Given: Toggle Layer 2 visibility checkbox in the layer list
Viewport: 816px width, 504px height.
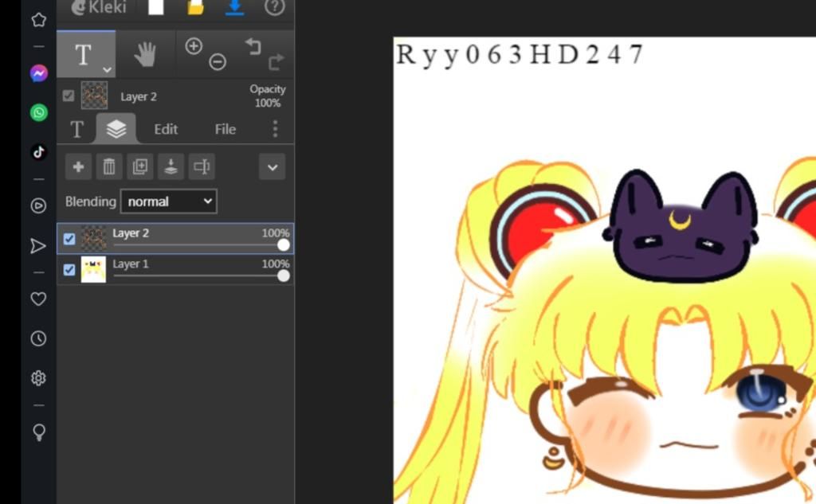Looking at the screenshot, I should coord(69,239).
